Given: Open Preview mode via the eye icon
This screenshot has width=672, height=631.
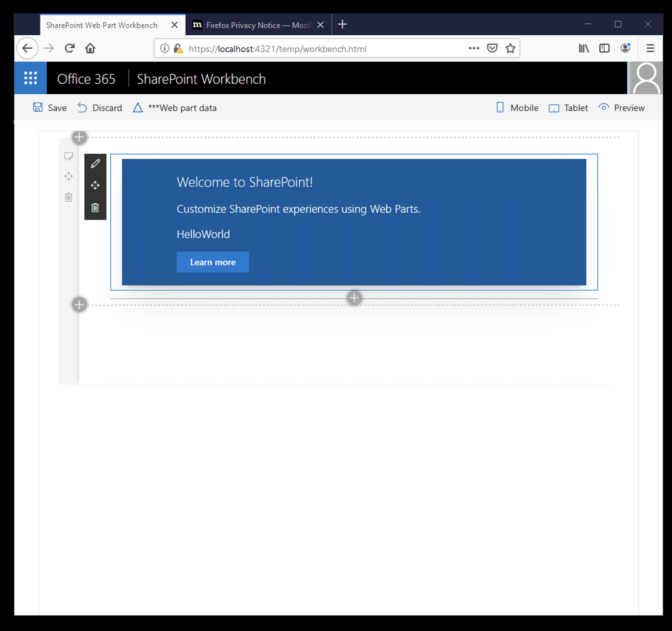Looking at the screenshot, I should 621,107.
